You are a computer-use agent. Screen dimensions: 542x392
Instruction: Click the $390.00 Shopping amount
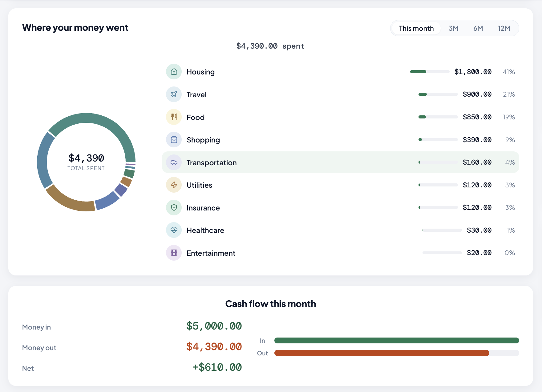point(477,140)
